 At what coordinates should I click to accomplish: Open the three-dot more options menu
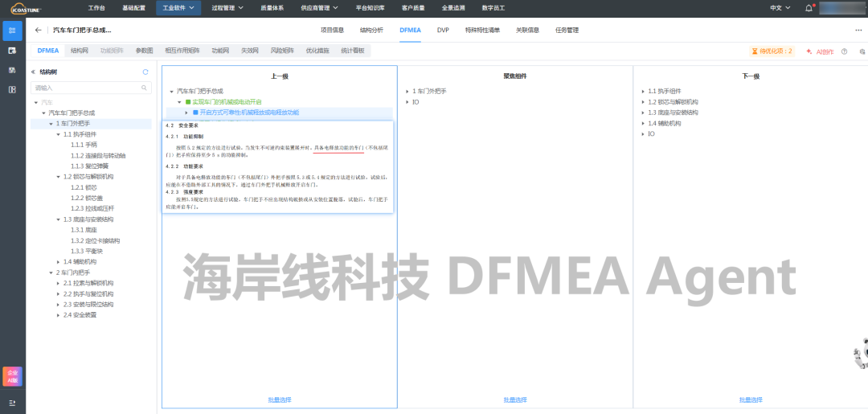(858, 30)
